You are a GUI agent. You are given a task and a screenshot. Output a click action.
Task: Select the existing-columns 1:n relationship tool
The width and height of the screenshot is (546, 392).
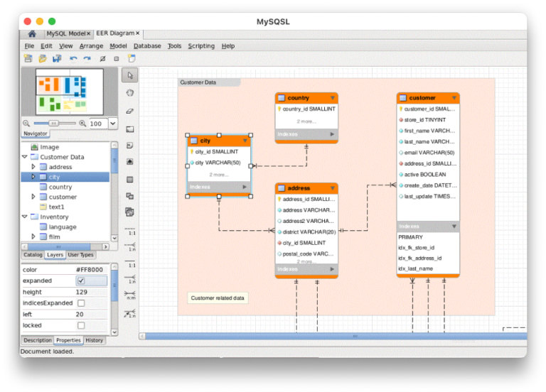pyautogui.click(x=130, y=313)
